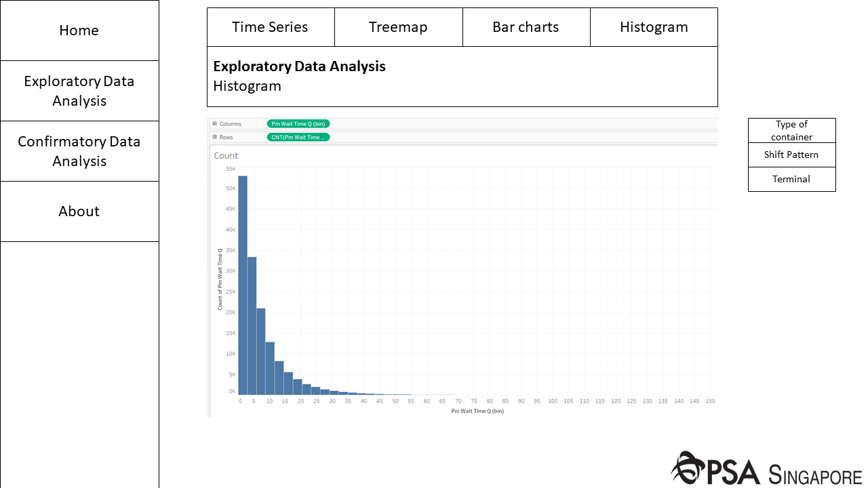Navigate to Home in the sidebar

pos(79,30)
